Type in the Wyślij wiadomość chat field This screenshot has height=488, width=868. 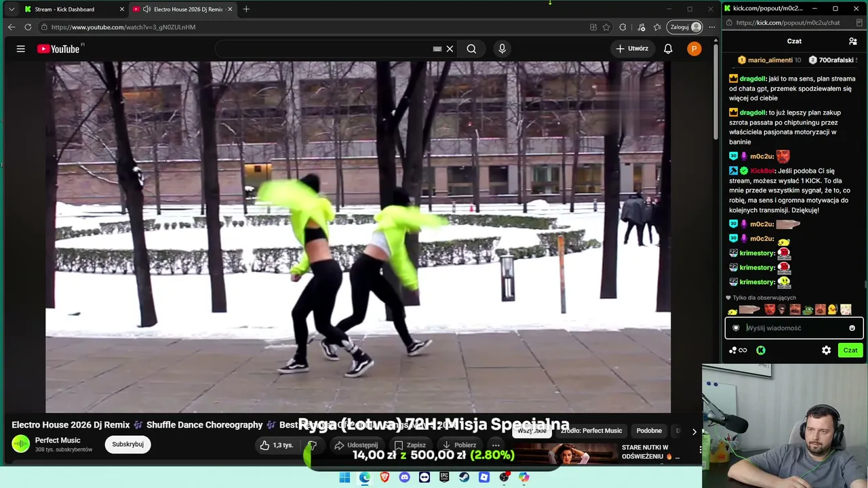[x=795, y=328]
